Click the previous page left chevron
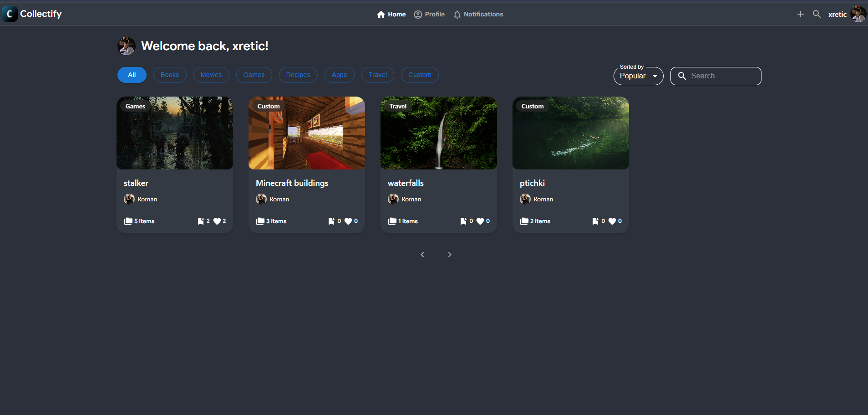Viewport: 868px width, 415px height. tap(422, 254)
